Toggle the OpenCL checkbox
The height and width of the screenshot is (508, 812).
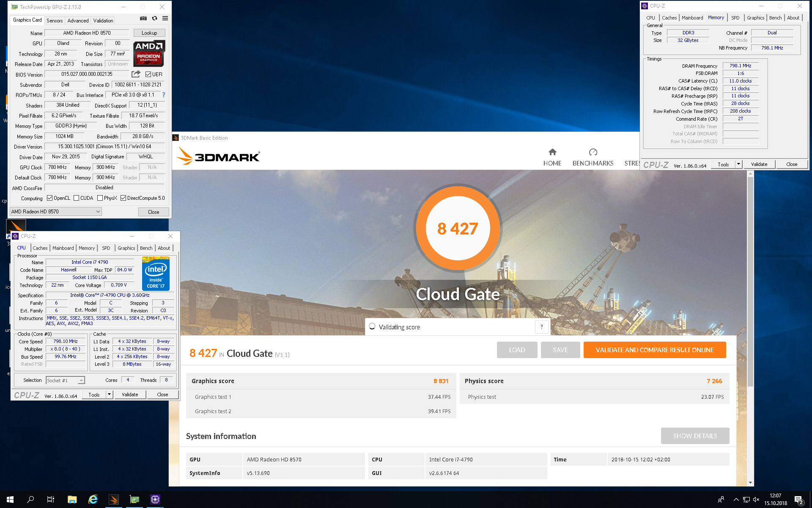pos(49,198)
